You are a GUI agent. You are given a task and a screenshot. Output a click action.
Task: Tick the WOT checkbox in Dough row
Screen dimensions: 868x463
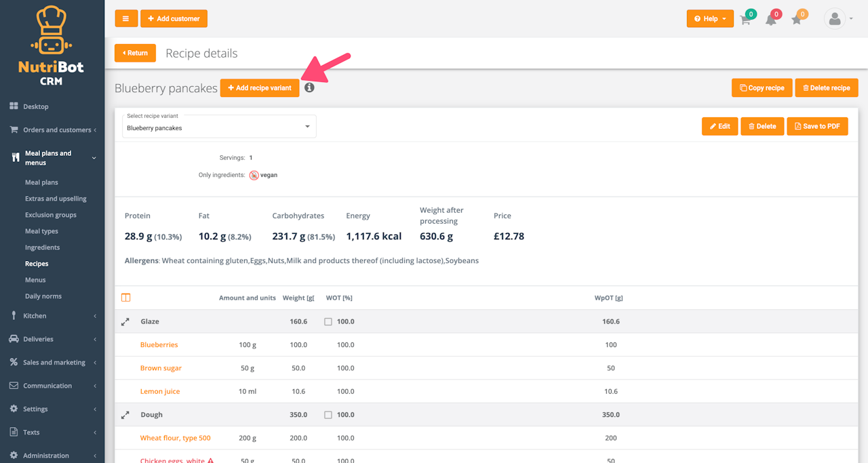coord(328,415)
